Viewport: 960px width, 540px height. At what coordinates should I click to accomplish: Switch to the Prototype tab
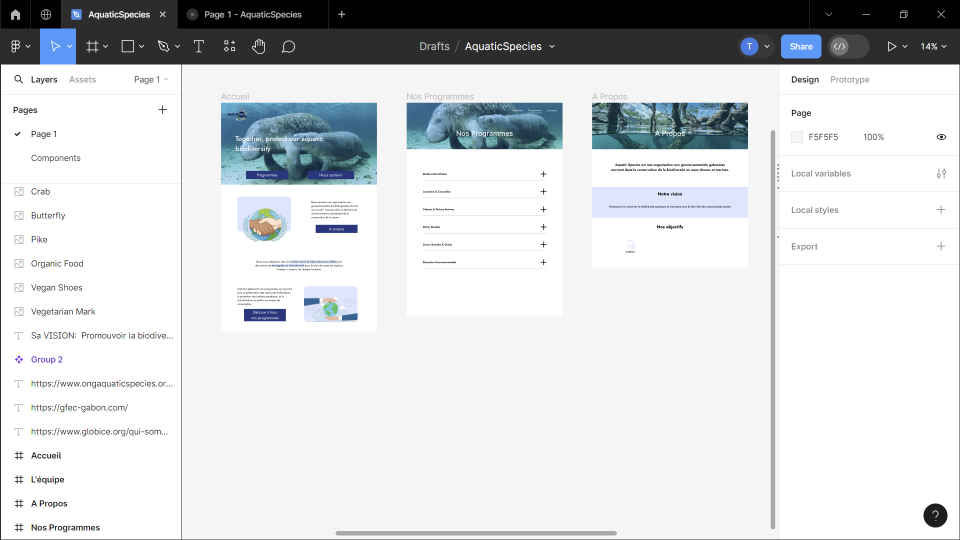click(849, 79)
